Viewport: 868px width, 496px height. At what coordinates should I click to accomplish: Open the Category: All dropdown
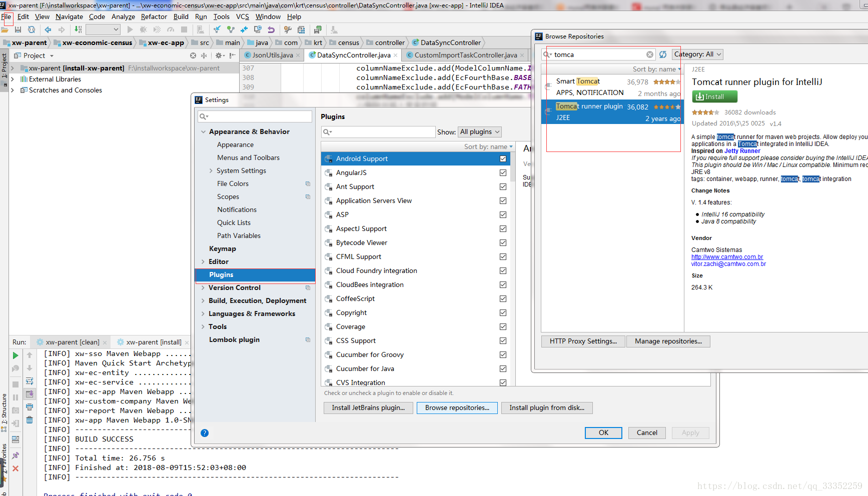click(x=697, y=54)
